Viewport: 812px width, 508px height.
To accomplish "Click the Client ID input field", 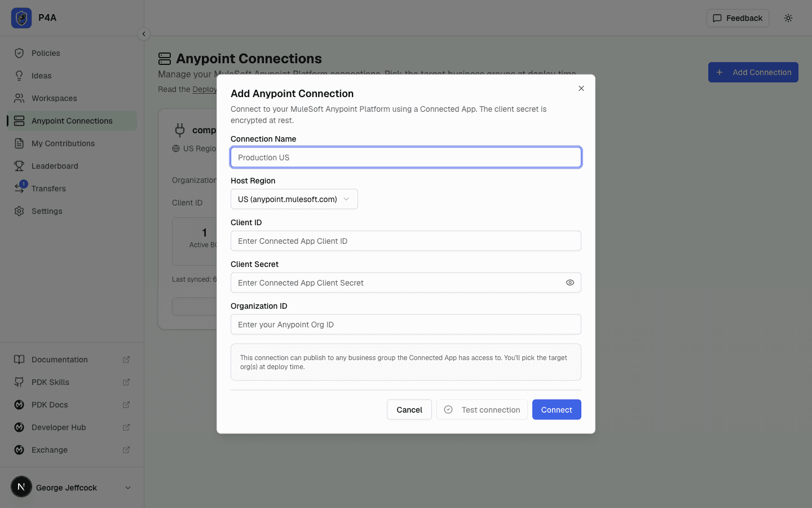I will pos(406,241).
